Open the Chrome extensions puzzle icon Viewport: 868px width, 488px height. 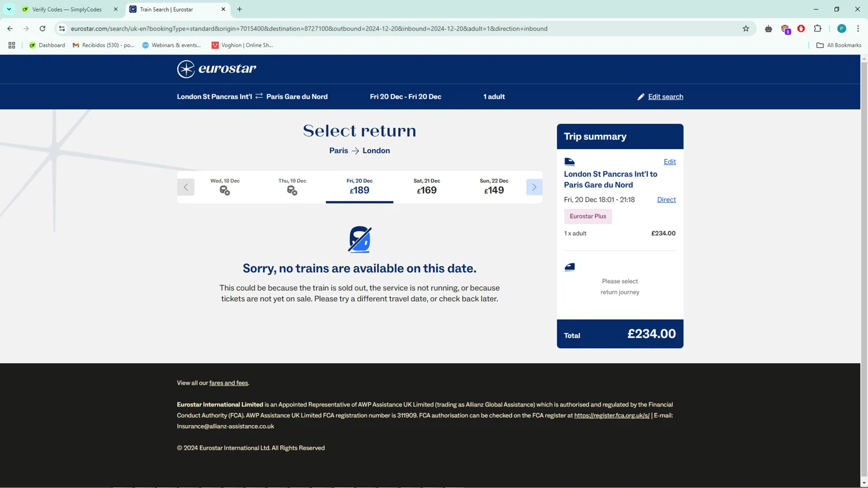818,28
